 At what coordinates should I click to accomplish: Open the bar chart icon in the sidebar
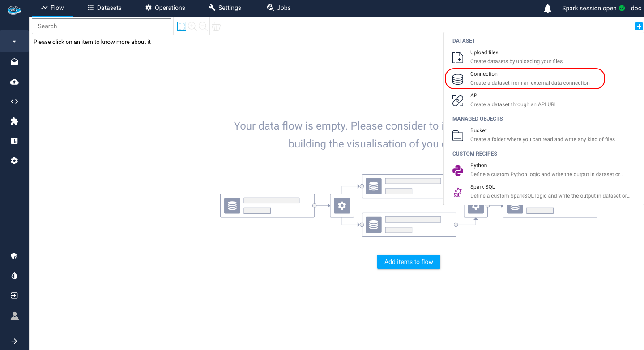tap(14, 141)
